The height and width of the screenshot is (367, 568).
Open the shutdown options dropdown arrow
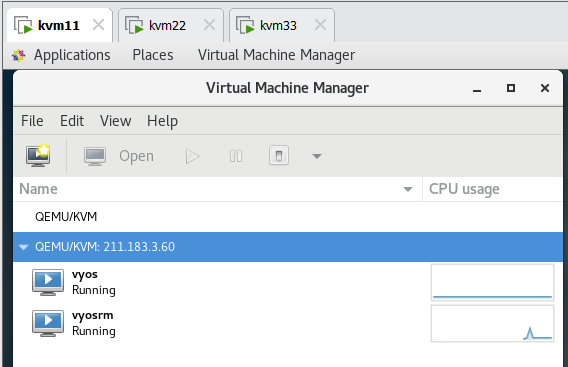317,157
